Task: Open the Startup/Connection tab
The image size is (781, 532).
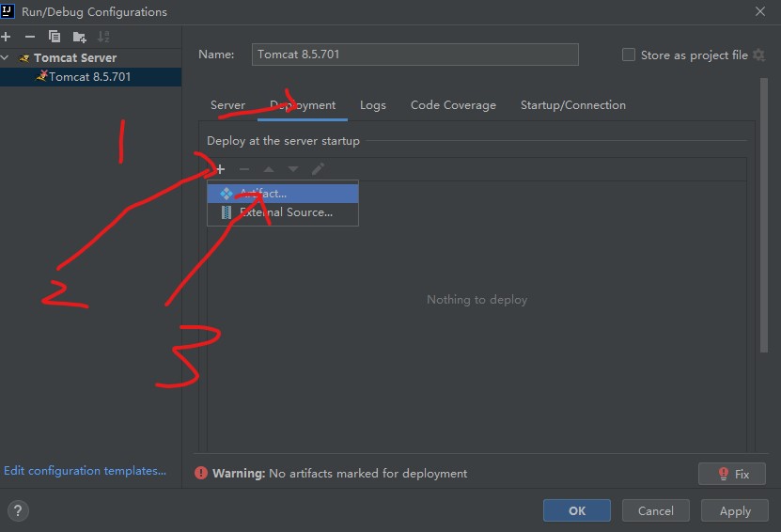Action: coord(573,105)
